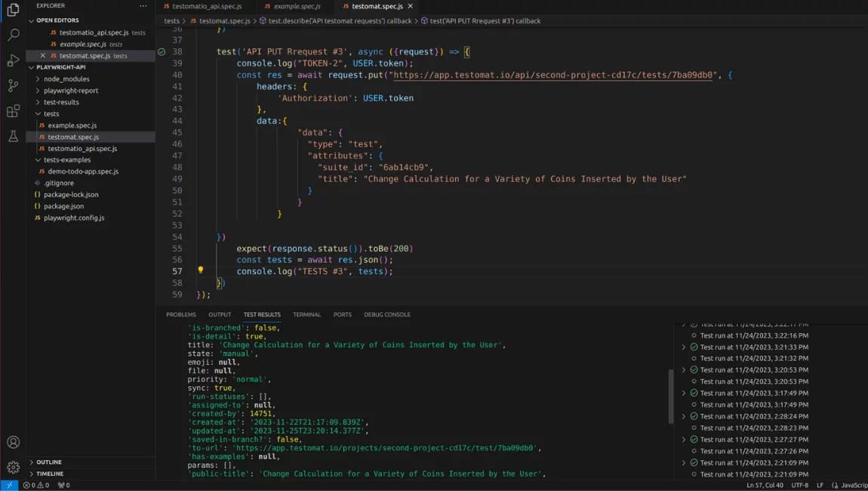This screenshot has height=491, width=868.
Task: Open the testomat.io API URL link in code
Action: pos(553,75)
